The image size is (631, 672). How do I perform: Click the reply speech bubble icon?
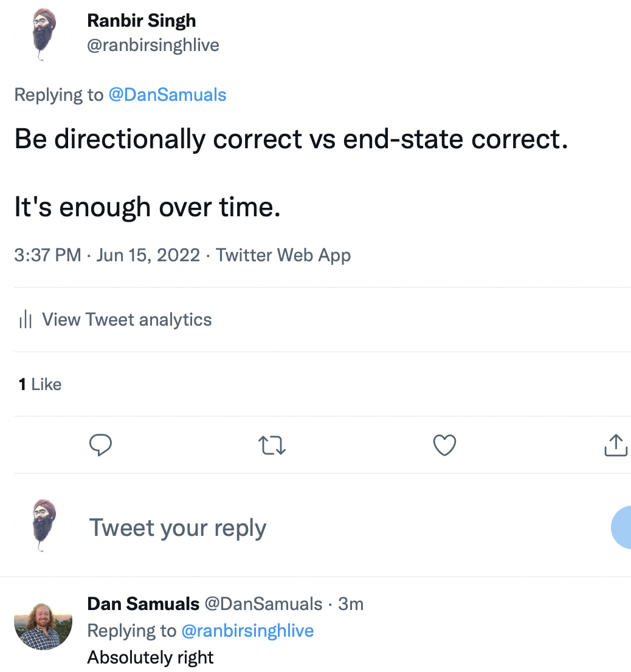(101, 445)
